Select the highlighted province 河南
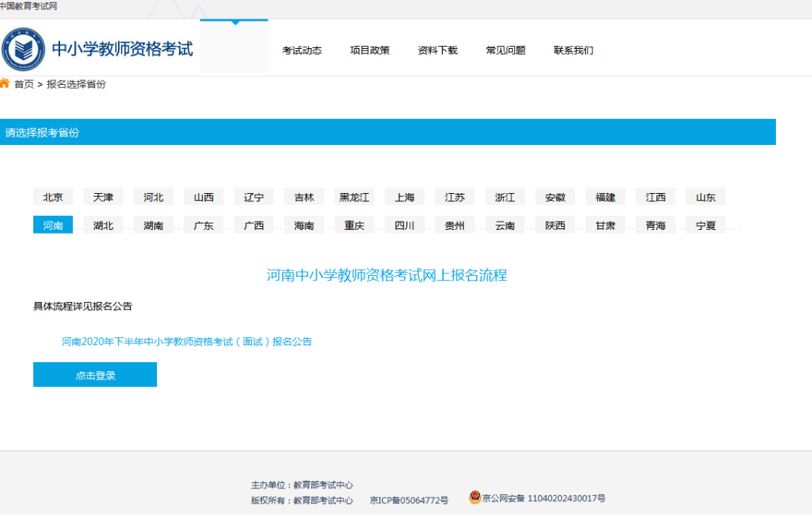Viewport: 812px width, 529px height. click(x=53, y=225)
